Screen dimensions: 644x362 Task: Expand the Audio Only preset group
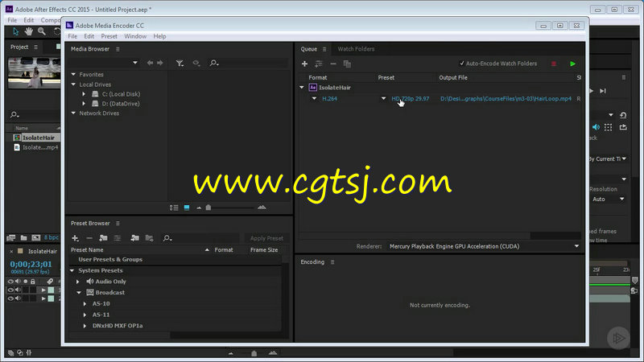[78, 282]
